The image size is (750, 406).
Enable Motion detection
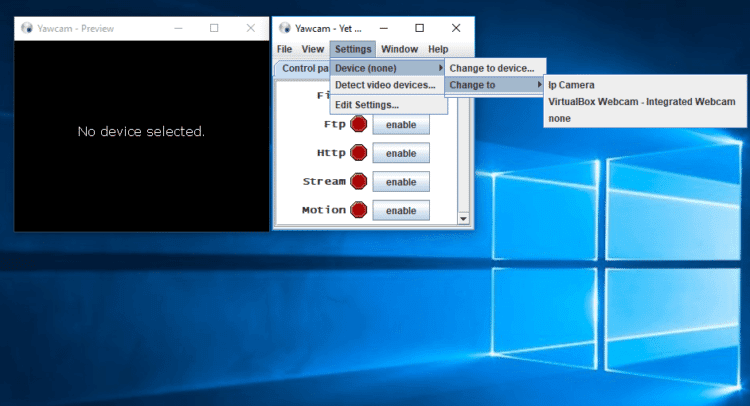(401, 210)
